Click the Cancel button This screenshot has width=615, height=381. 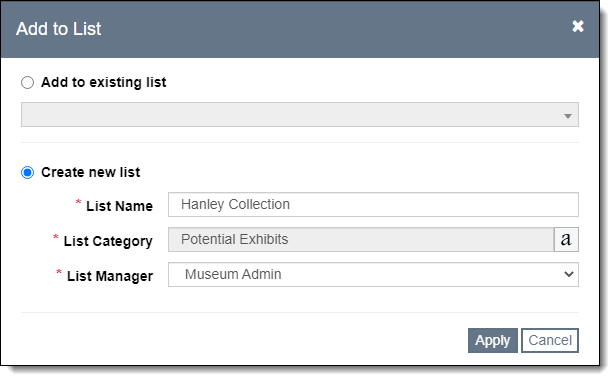(x=550, y=340)
